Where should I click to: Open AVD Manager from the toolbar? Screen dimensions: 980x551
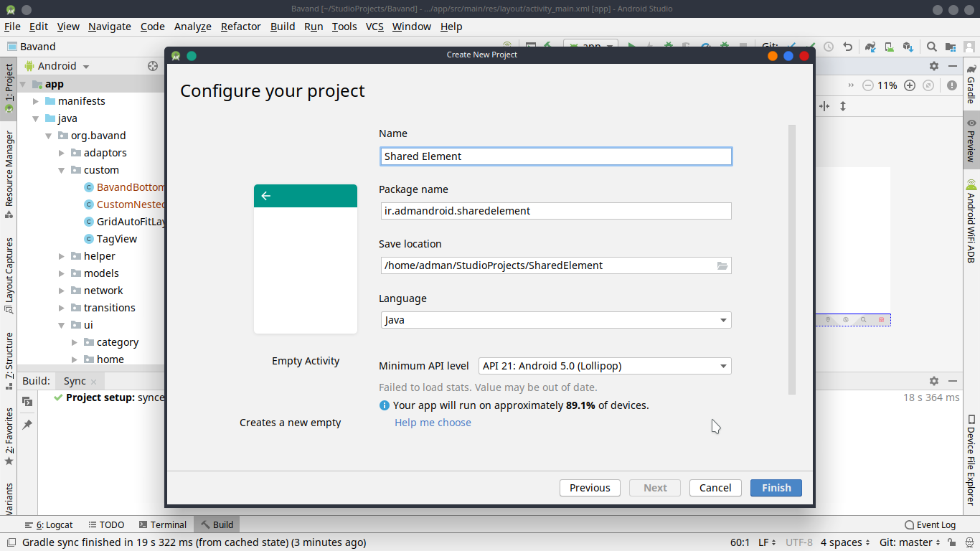(889, 47)
